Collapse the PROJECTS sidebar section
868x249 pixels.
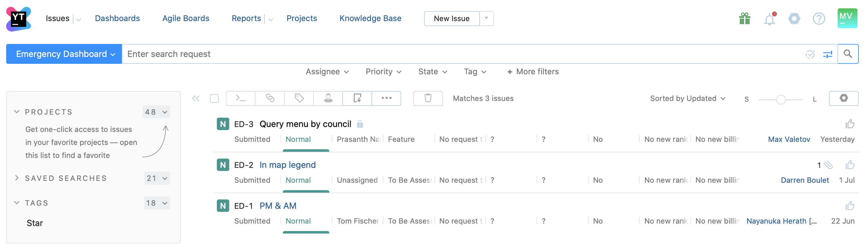click(16, 112)
